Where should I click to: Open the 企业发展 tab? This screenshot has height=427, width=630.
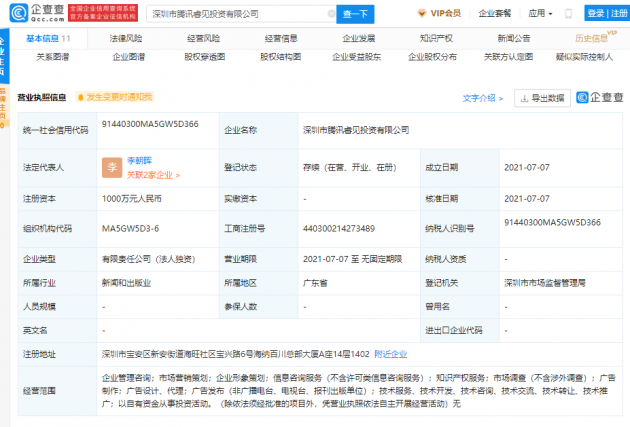pos(359,39)
